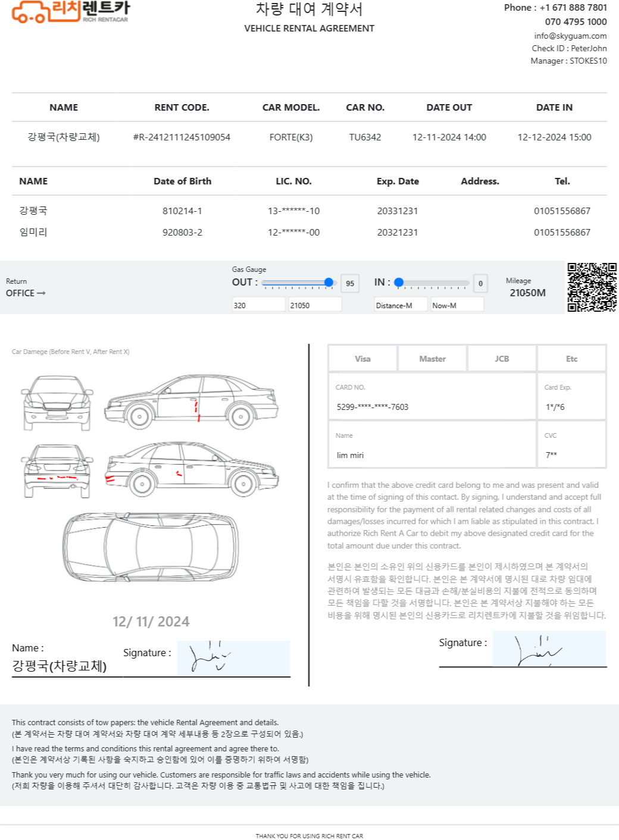Adjust the Gas Gauge OUT slider
The height and width of the screenshot is (840, 619).
click(329, 283)
